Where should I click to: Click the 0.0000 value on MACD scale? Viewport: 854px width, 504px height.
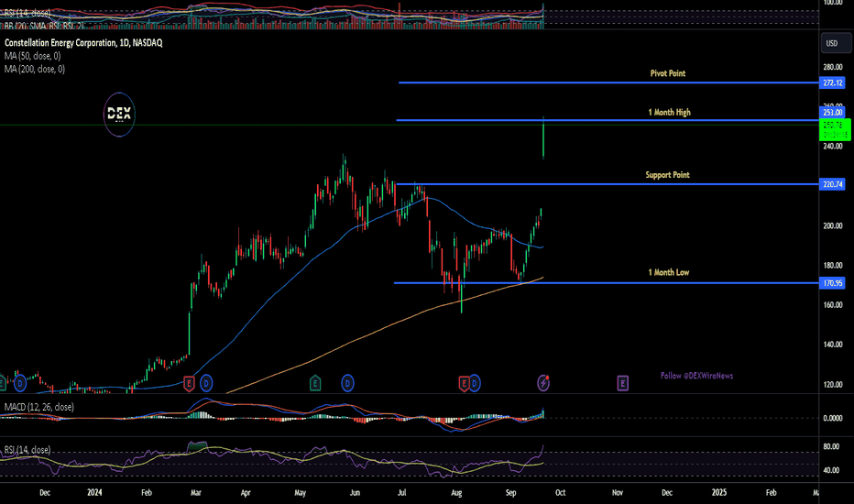click(833, 418)
